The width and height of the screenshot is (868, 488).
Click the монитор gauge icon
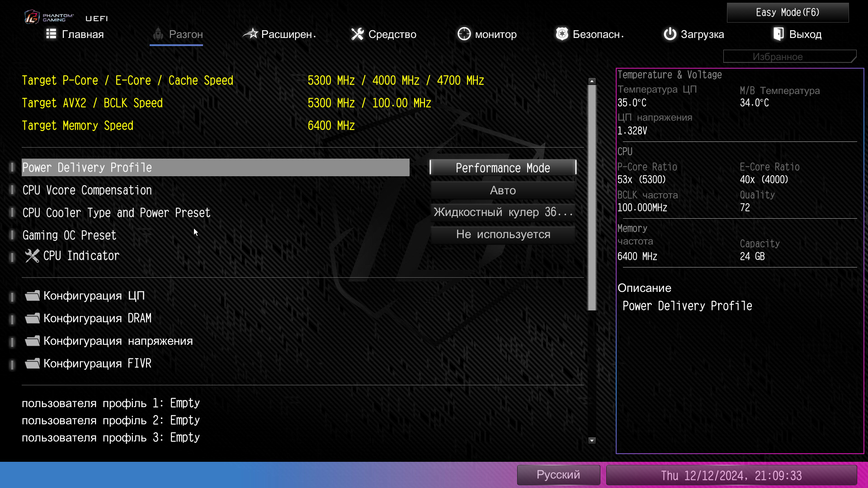[464, 34]
